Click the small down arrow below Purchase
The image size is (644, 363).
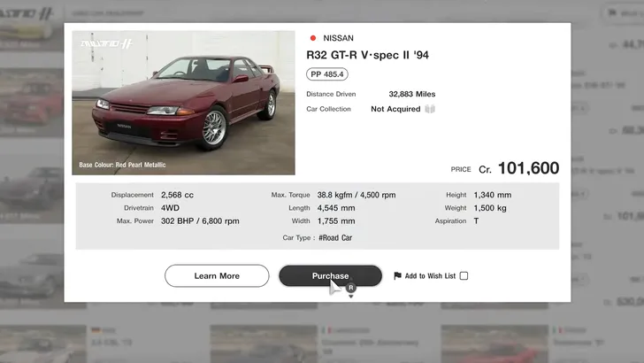350,297
